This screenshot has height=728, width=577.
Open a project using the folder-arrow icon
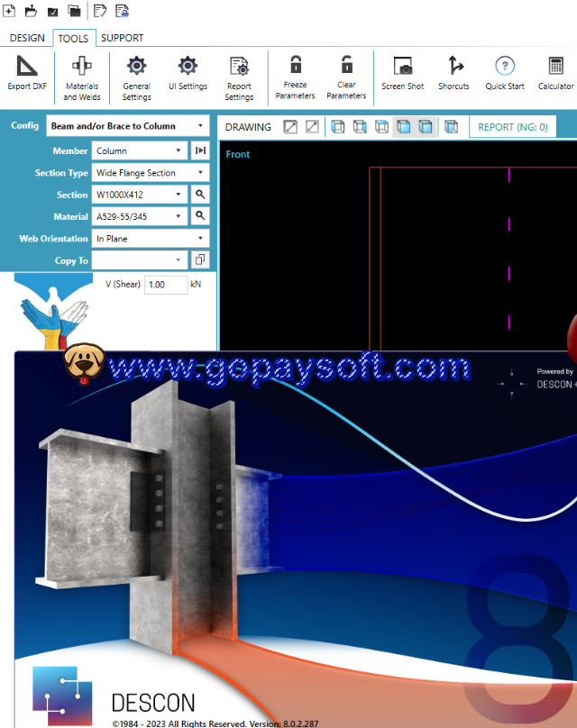[x=32, y=11]
